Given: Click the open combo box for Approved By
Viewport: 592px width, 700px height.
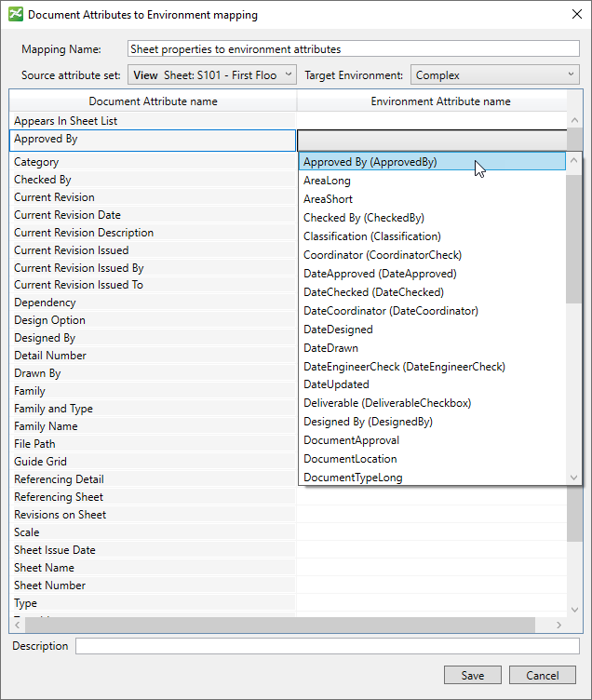Looking at the screenshot, I should 432,141.
